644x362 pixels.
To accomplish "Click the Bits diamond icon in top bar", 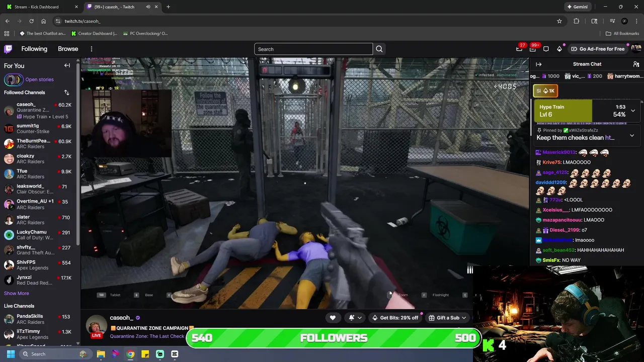I will coord(559,49).
